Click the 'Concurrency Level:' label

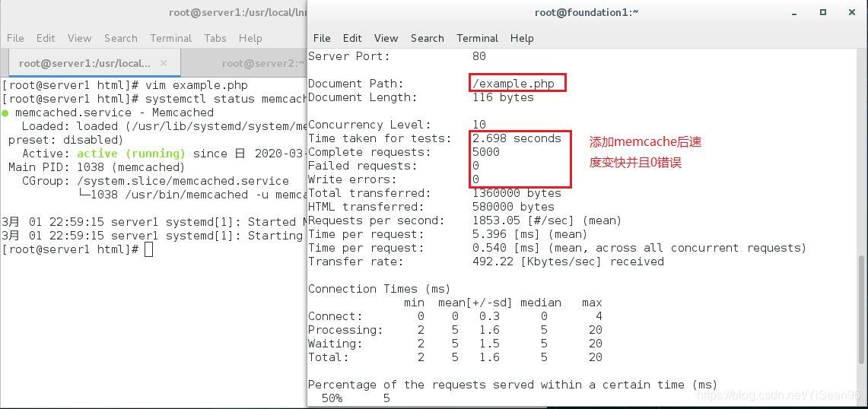point(369,125)
